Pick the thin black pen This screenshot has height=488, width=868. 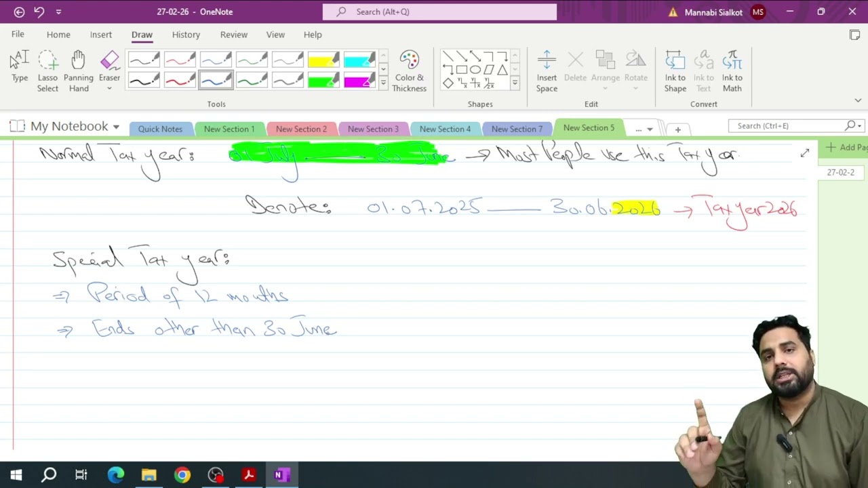coord(144,60)
